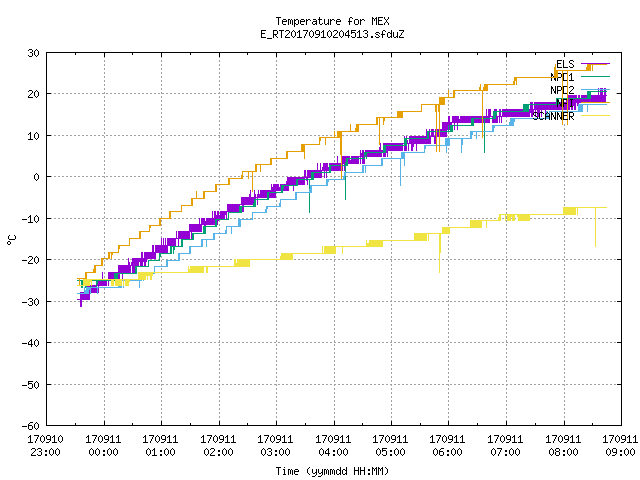Click the x-axis label '170911 02:00'
This screenshot has width=640, height=480.
click(x=218, y=446)
